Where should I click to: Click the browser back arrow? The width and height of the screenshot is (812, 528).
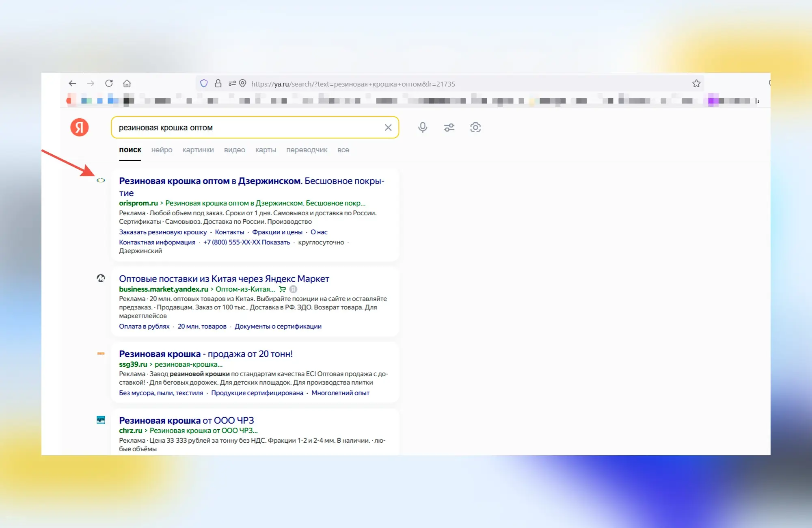pyautogui.click(x=72, y=84)
